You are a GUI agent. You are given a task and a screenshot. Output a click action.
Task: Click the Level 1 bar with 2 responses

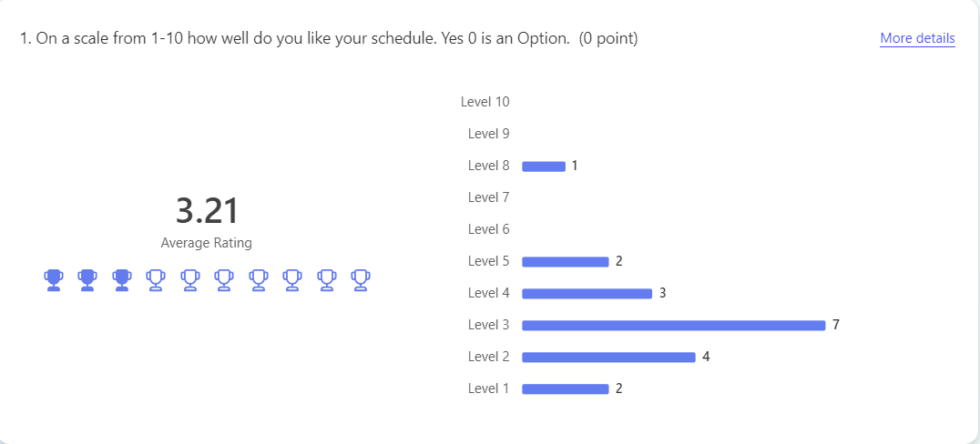tap(565, 389)
